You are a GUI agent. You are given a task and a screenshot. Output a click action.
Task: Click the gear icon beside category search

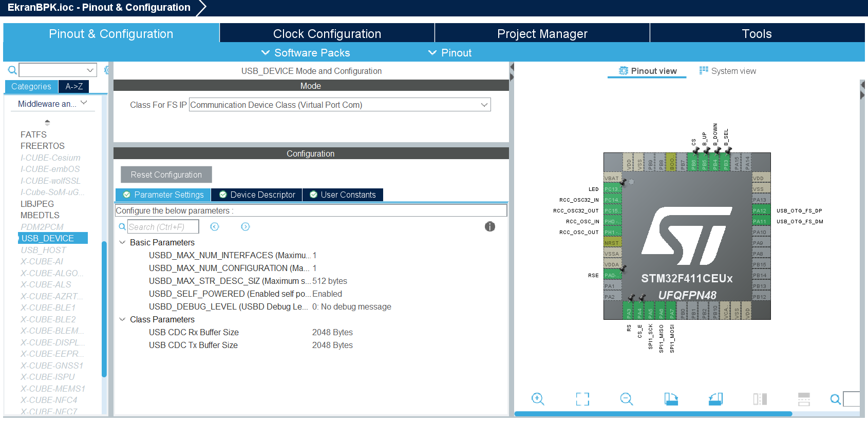tap(106, 70)
